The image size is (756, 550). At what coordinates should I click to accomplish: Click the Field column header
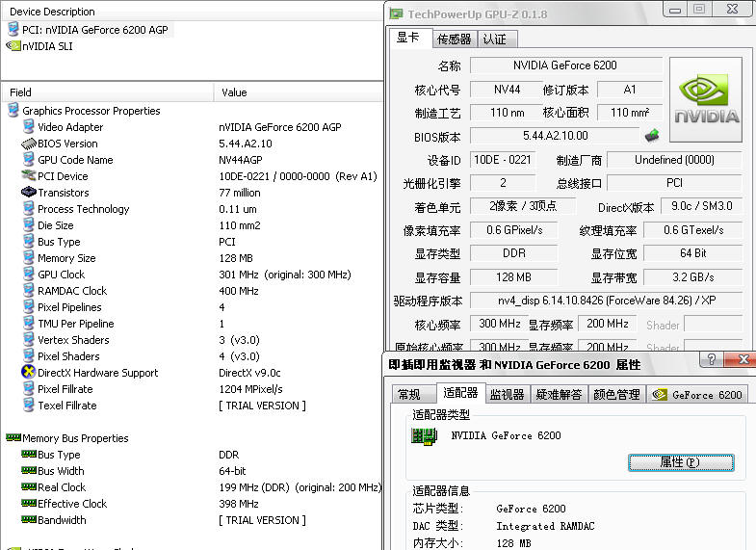(108, 92)
